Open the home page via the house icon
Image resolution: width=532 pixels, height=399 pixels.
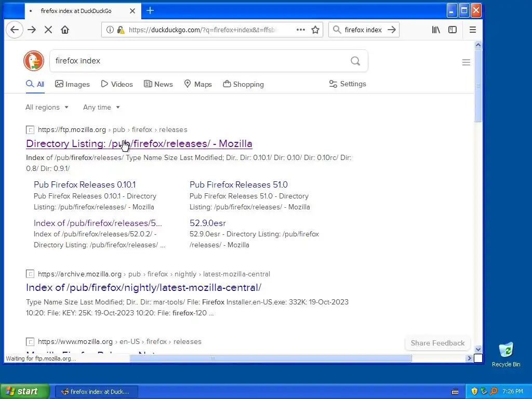pyautogui.click(x=65, y=30)
